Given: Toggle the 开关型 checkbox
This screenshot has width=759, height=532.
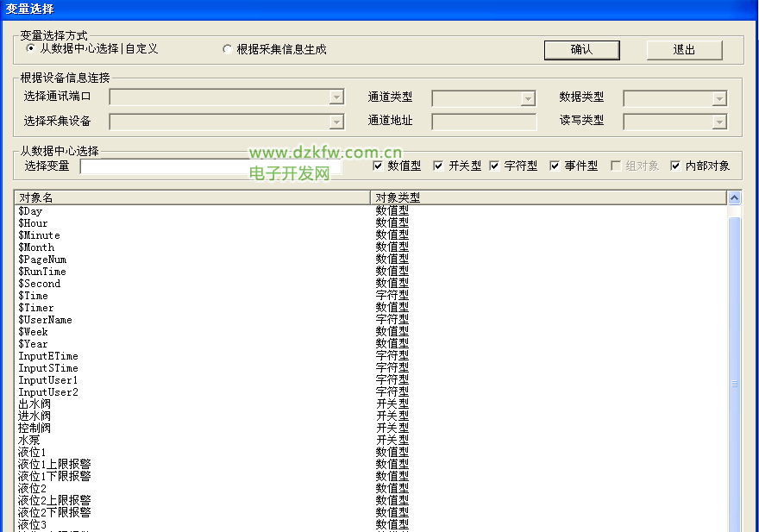Looking at the screenshot, I should click(x=438, y=166).
